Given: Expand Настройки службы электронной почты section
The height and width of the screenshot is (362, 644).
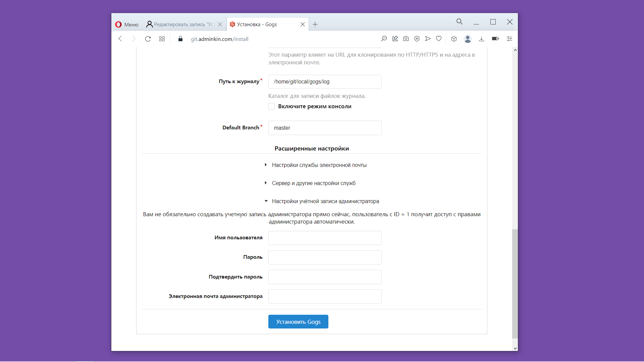Looking at the screenshot, I should pos(316,165).
